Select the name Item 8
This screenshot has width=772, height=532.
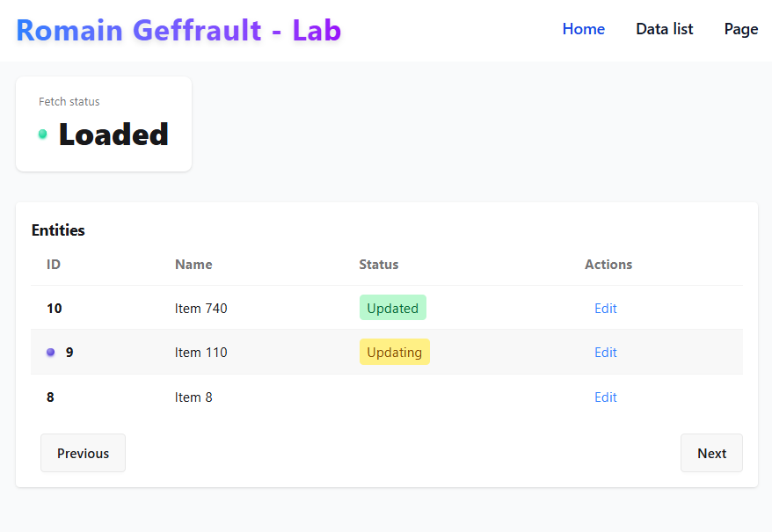(193, 397)
